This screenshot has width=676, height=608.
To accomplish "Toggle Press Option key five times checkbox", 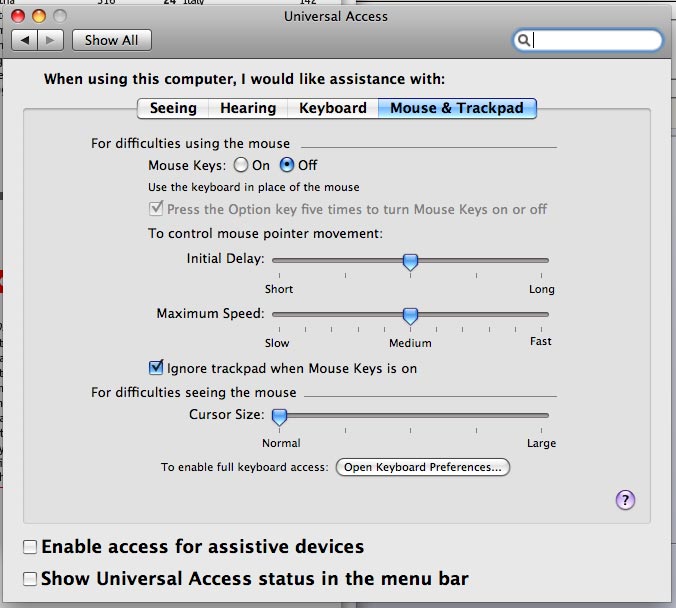I will tap(156, 209).
